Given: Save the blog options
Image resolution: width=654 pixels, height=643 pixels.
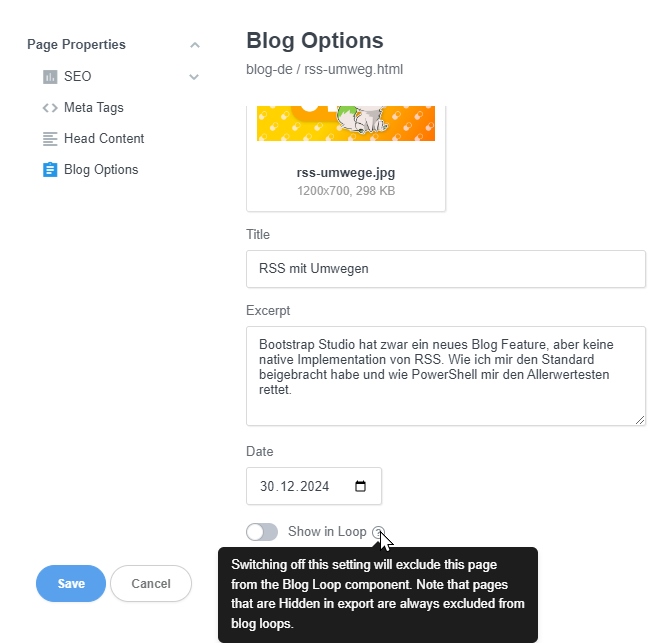Looking at the screenshot, I should [71, 584].
